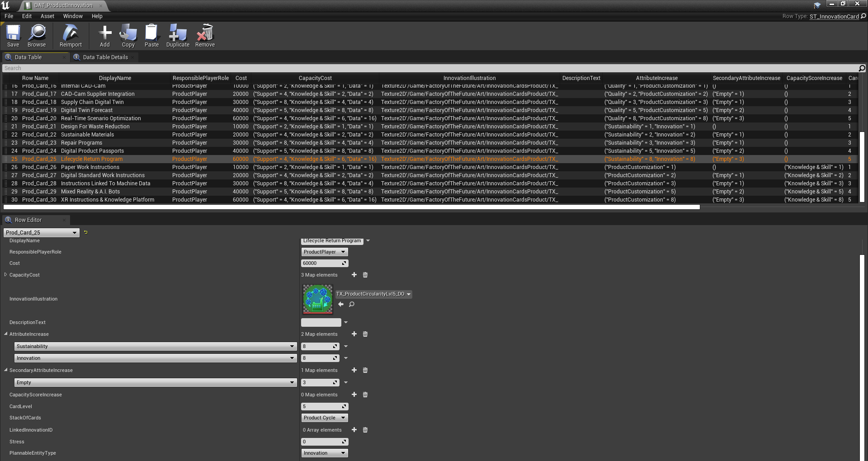Add a new row with Add icon
Screen dimensions: 868x461
[105, 35]
